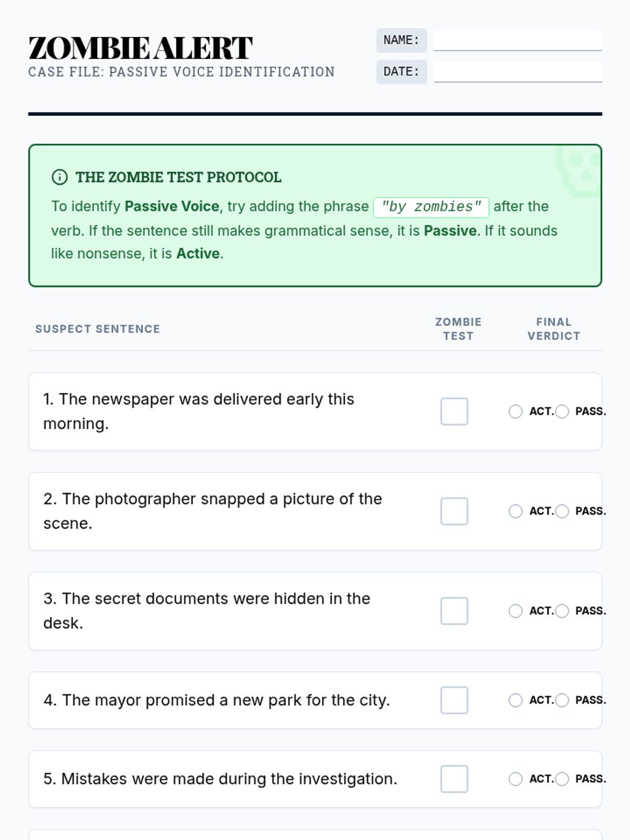Mark secret documents sentence as PASS.
The height and width of the screenshot is (840, 630).
pyautogui.click(x=562, y=611)
